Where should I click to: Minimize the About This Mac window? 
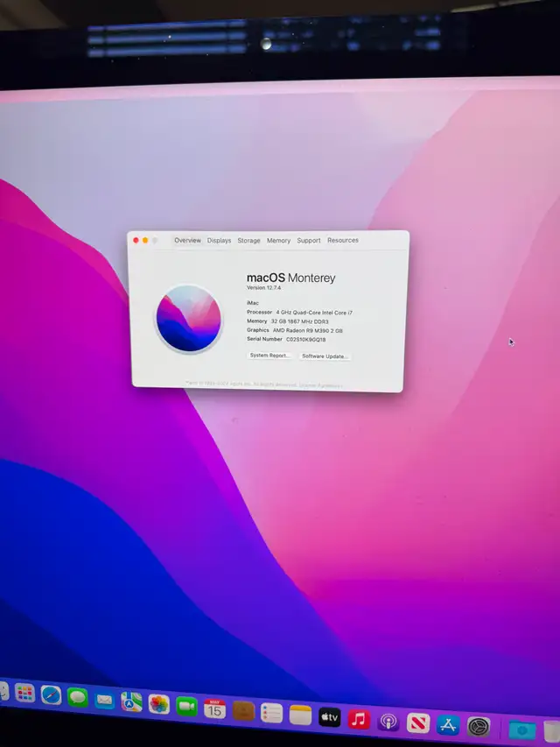(x=145, y=241)
